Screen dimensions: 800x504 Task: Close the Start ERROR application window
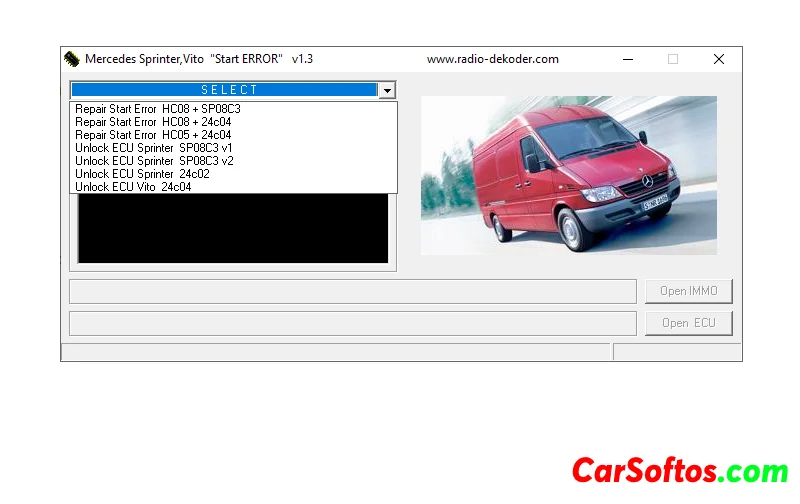718,59
